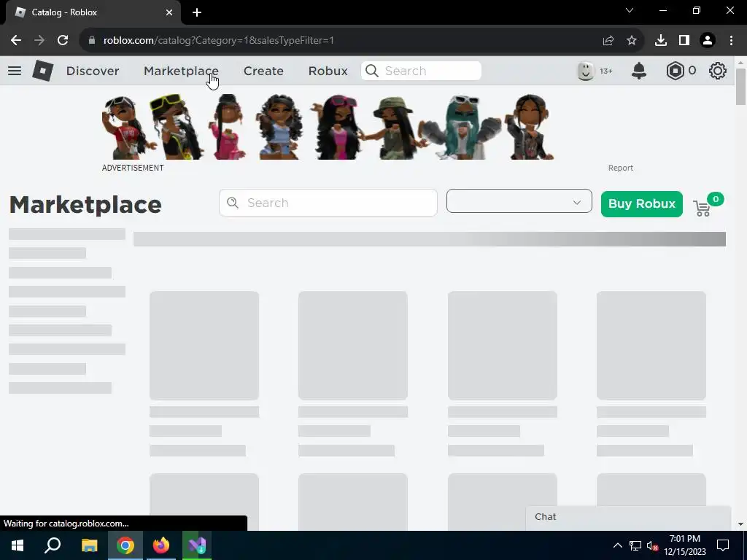This screenshot has width=747, height=560.
Task: Bookmark this tab with the star
Action: [x=632, y=41]
